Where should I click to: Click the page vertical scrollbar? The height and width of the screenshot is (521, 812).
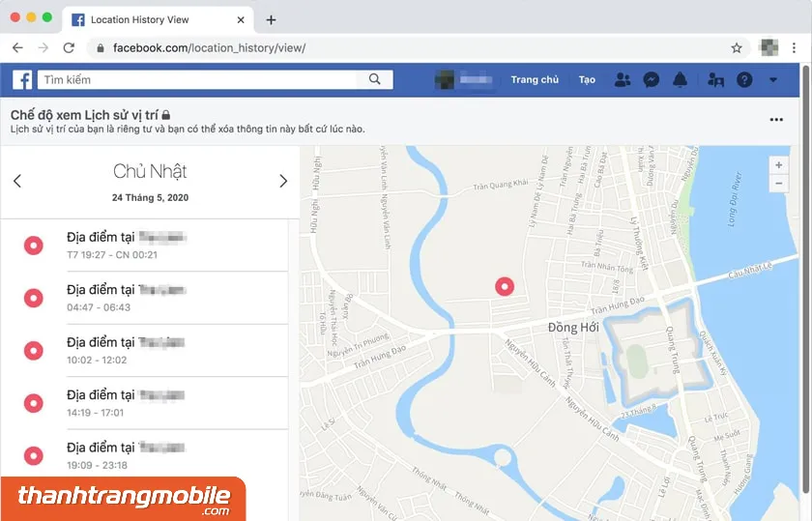coord(806,279)
